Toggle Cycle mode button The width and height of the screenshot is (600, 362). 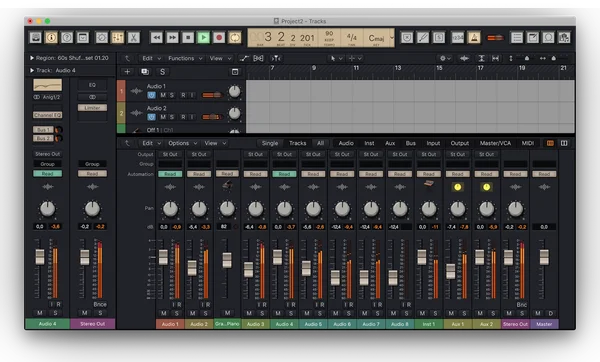(235, 38)
